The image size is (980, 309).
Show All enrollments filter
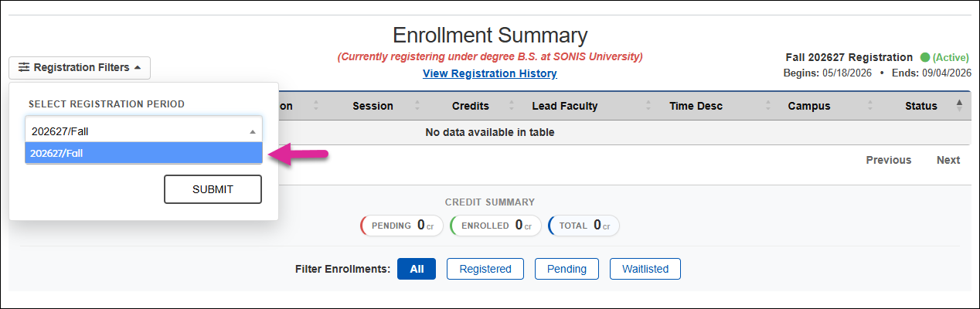click(417, 269)
